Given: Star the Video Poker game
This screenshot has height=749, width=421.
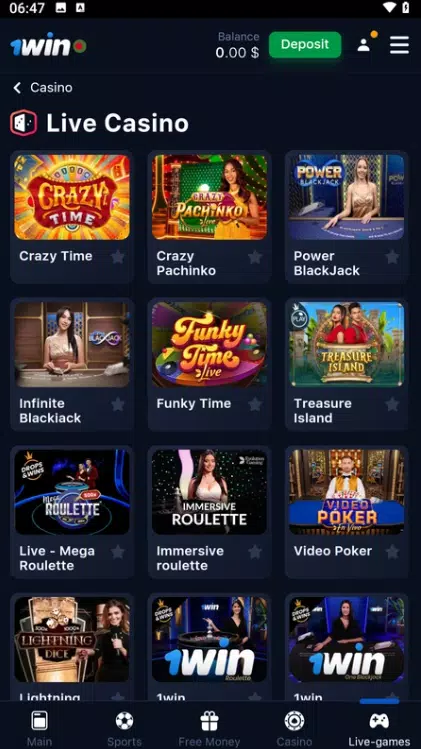Looking at the screenshot, I should tap(392, 552).
